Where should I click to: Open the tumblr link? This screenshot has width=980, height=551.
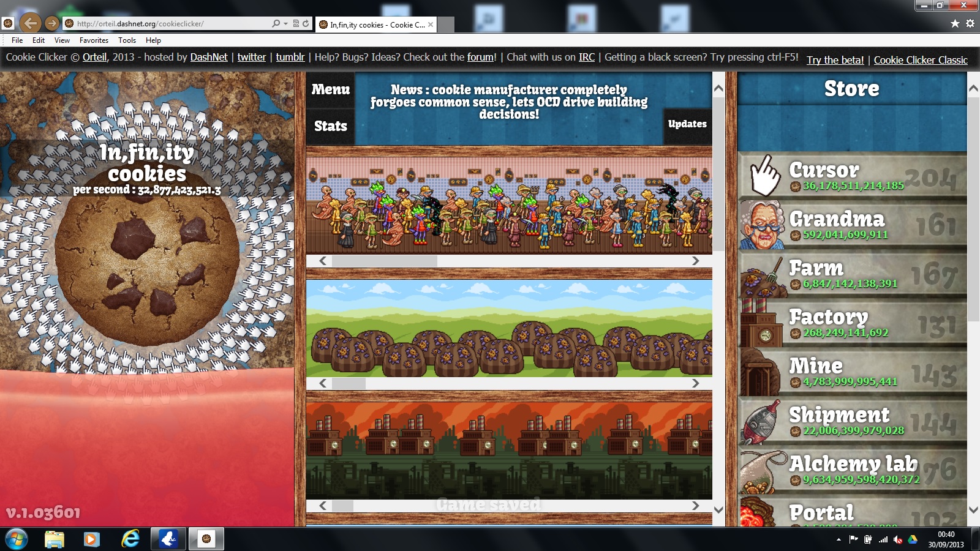(x=290, y=57)
